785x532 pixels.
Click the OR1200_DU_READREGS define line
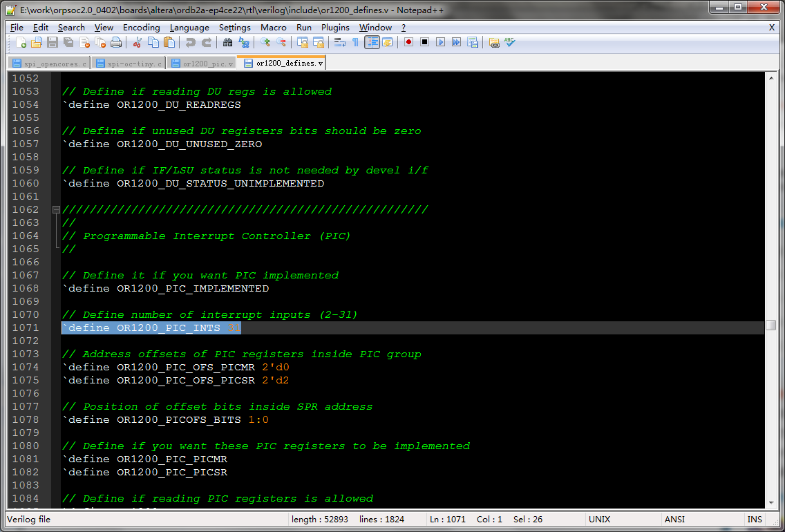pyautogui.click(x=152, y=105)
